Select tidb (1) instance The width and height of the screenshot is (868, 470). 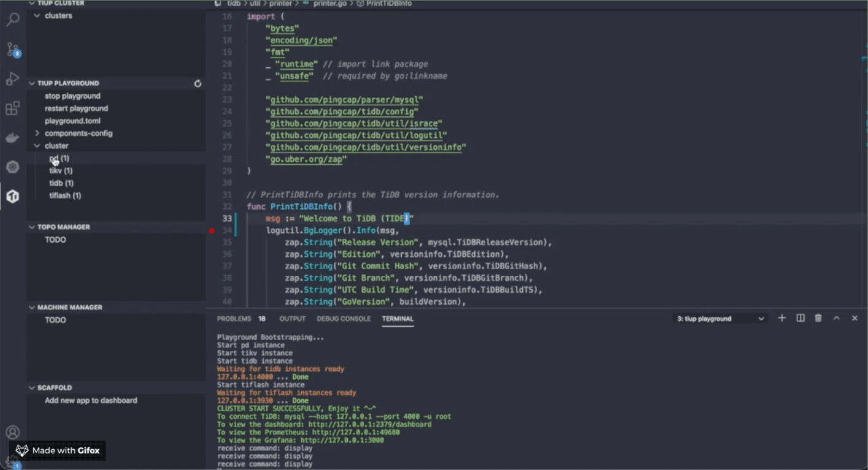61,183
